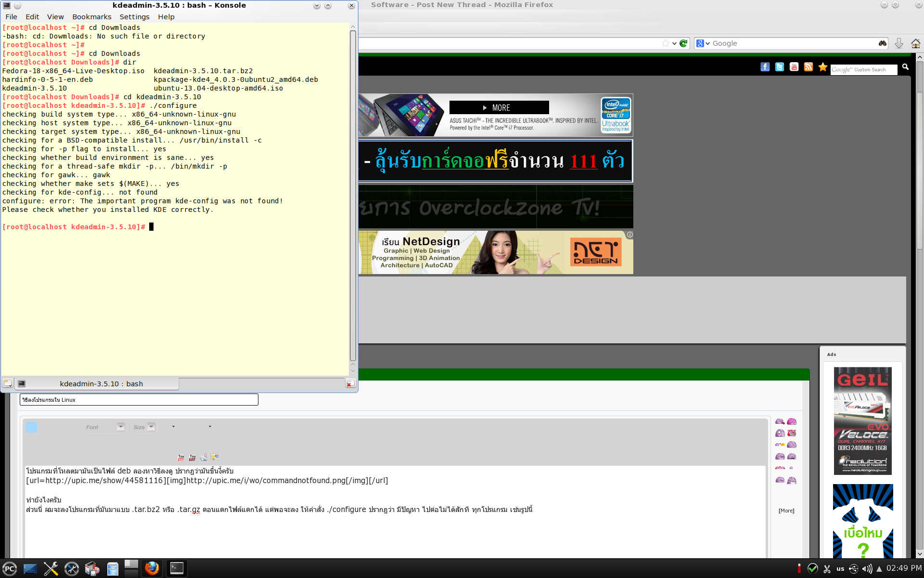The width and height of the screenshot is (924, 578).
Task: Go to the Firefox home page icon
Action: coord(915,43)
